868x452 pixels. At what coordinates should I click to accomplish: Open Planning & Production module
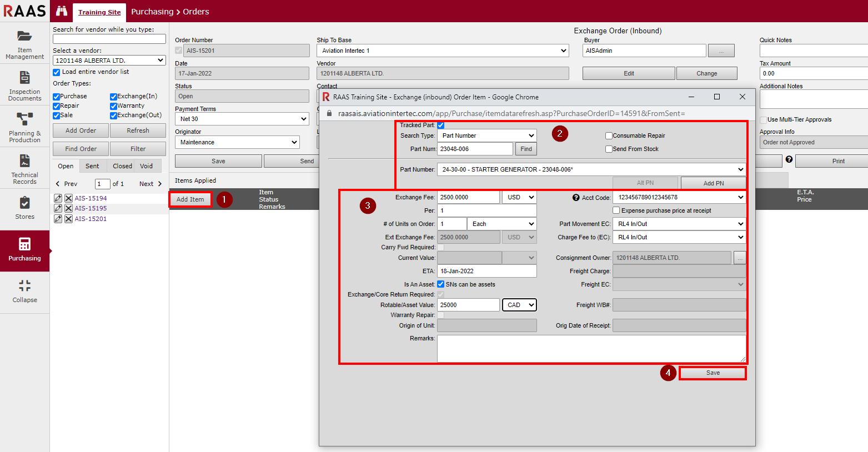pos(24,128)
